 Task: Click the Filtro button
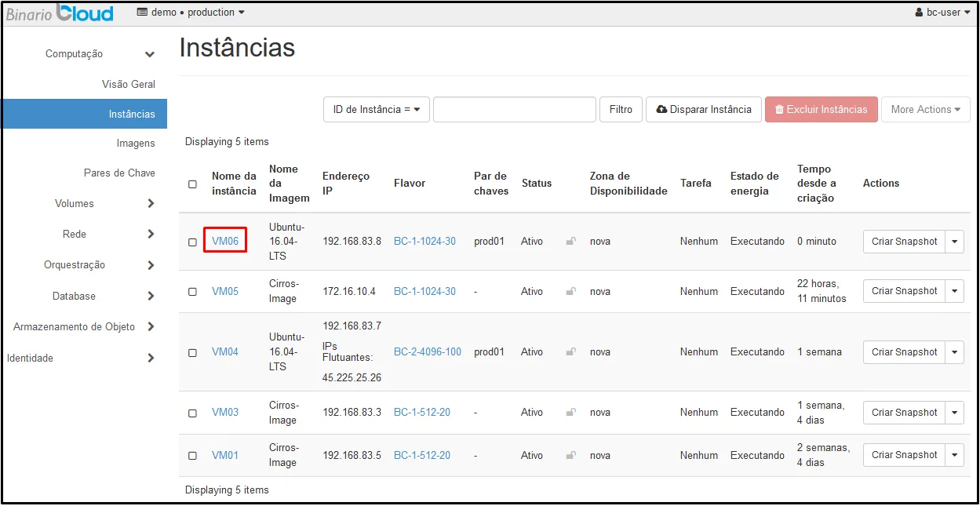621,109
